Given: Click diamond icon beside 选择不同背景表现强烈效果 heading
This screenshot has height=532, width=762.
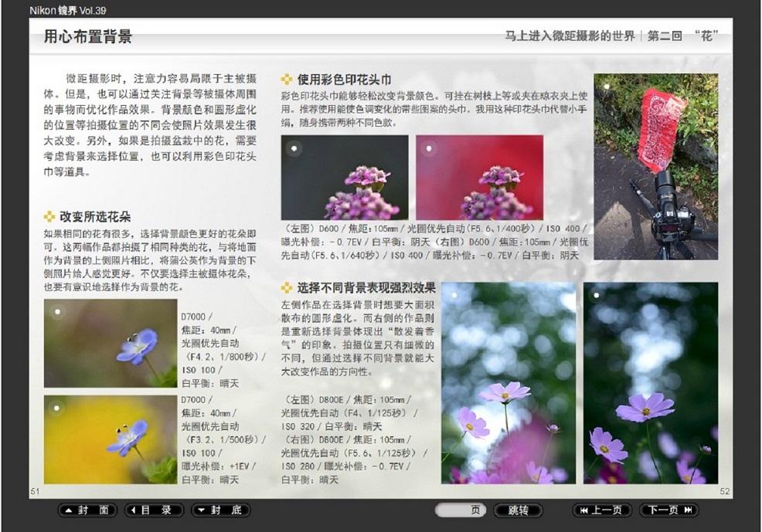Looking at the screenshot, I should coord(287,288).
